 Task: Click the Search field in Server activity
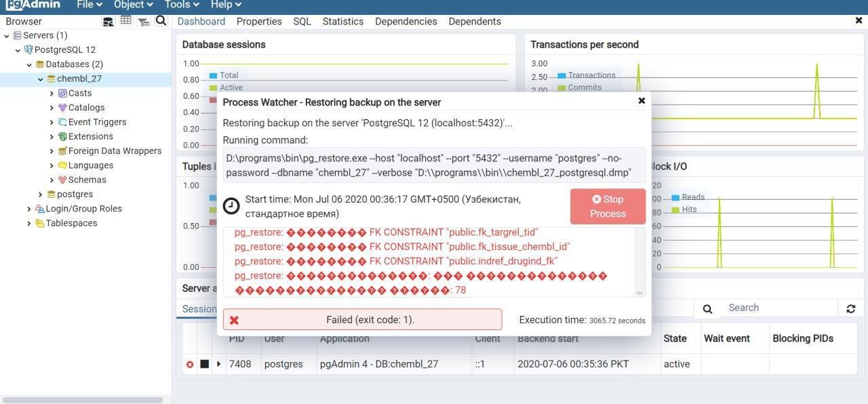(x=781, y=308)
